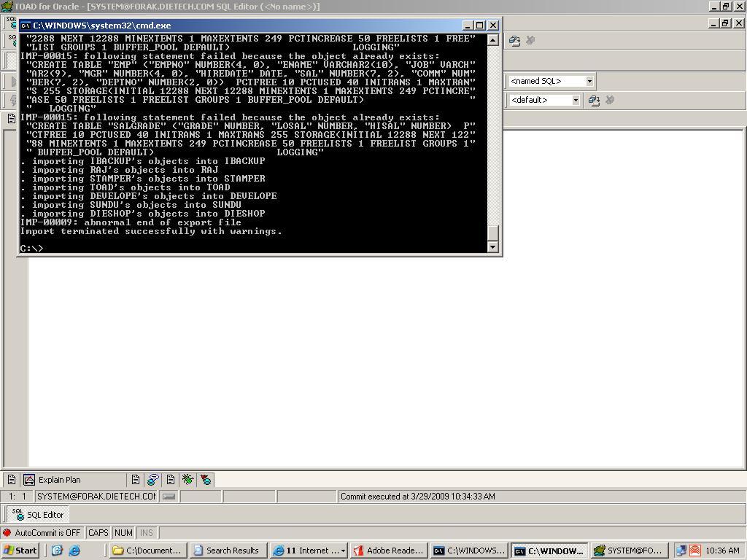Click the SYSTEM@FORAK.DIETECH.COM connection status field
Image resolution: width=747 pixels, height=560 pixels.
(96, 496)
